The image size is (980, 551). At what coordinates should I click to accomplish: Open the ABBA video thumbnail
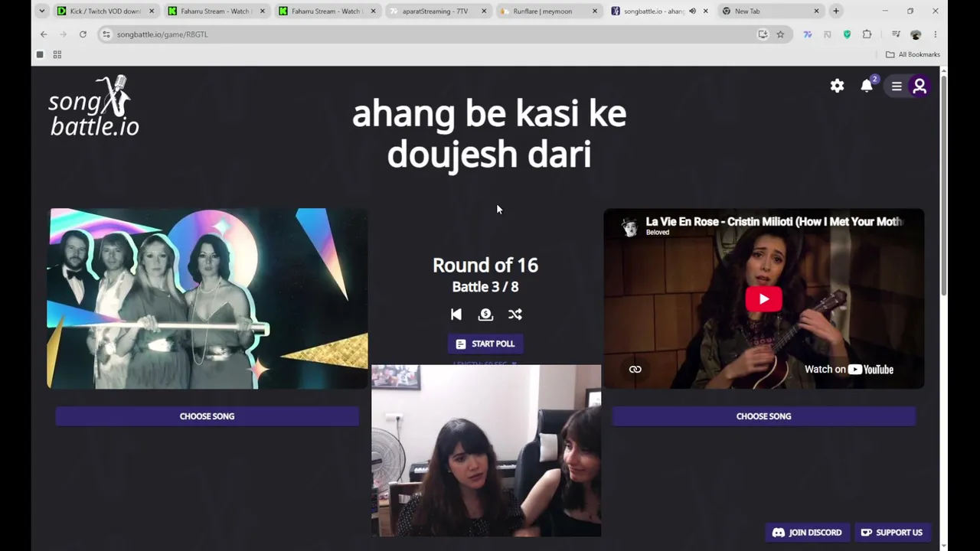tap(207, 298)
